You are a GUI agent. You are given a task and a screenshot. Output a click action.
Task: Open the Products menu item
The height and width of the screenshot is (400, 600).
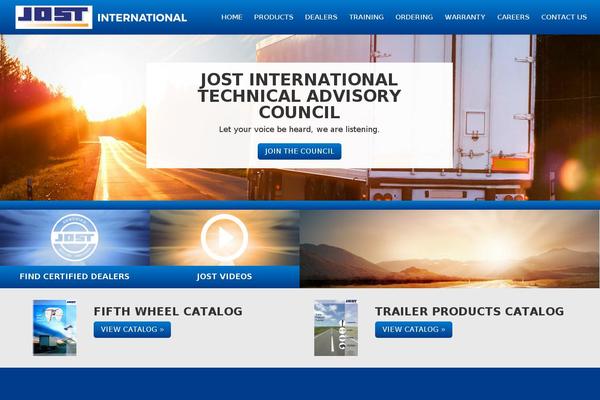click(x=274, y=17)
